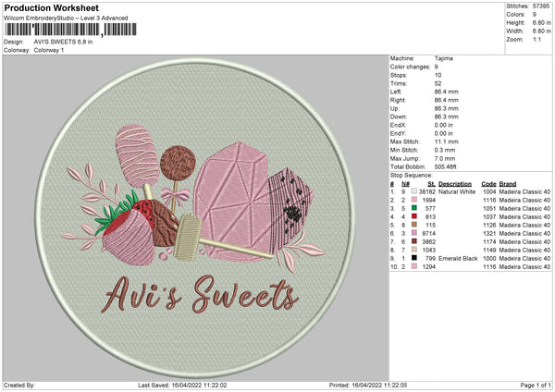Click the brown swatch for code 1174

pyautogui.click(x=414, y=241)
